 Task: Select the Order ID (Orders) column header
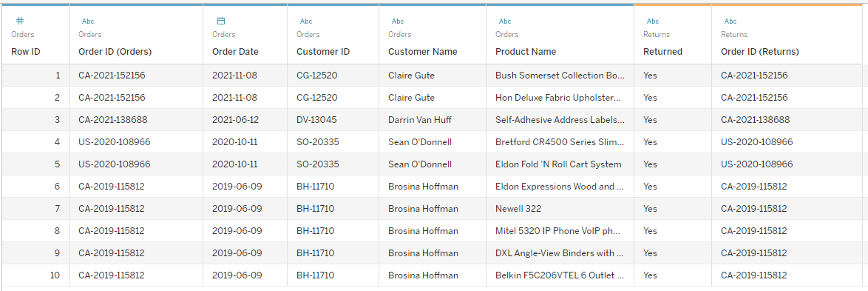[115, 52]
